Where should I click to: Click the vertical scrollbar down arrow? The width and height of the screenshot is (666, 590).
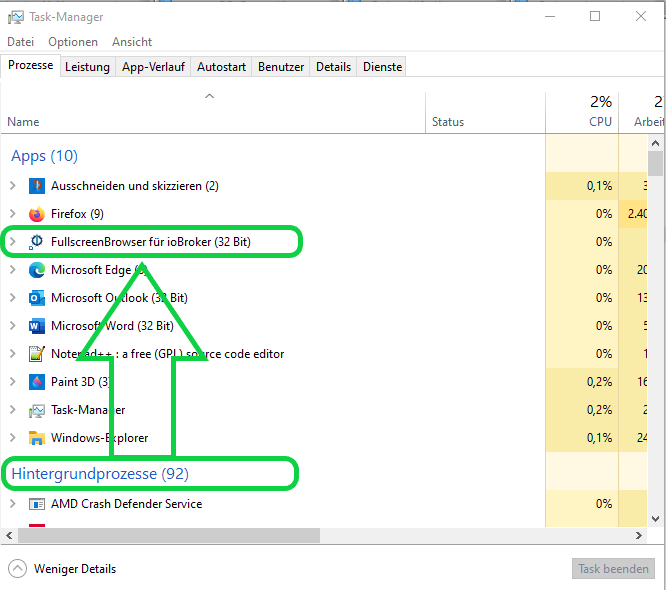pos(655,519)
